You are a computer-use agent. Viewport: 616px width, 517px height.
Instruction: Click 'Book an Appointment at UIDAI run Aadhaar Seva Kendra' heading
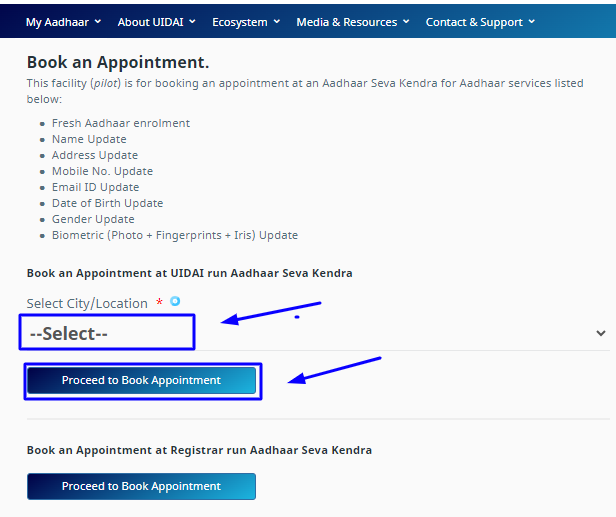[189, 273]
